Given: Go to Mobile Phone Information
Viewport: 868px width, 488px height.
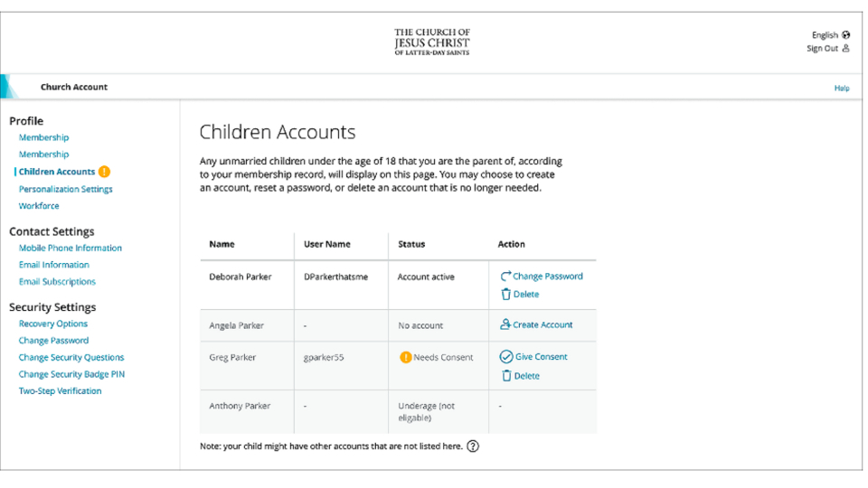Looking at the screenshot, I should [x=71, y=248].
